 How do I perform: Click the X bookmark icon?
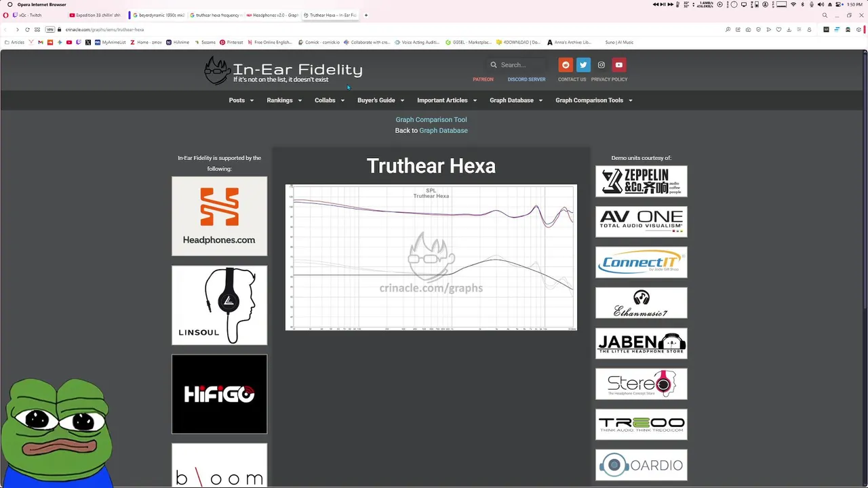tap(88, 43)
